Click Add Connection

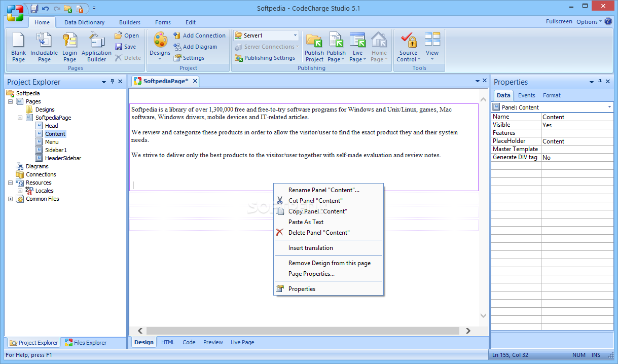pos(199,35)
